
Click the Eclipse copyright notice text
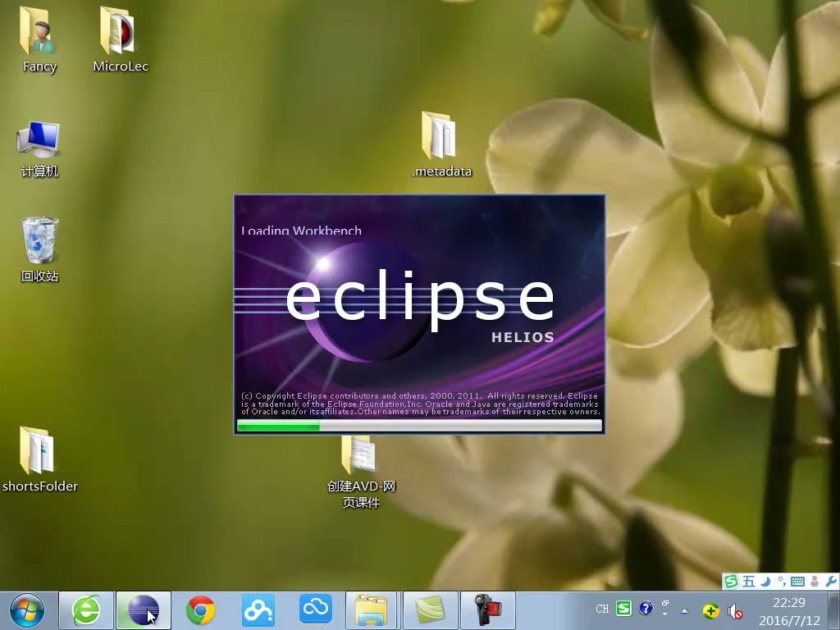[x=421, y=404]
